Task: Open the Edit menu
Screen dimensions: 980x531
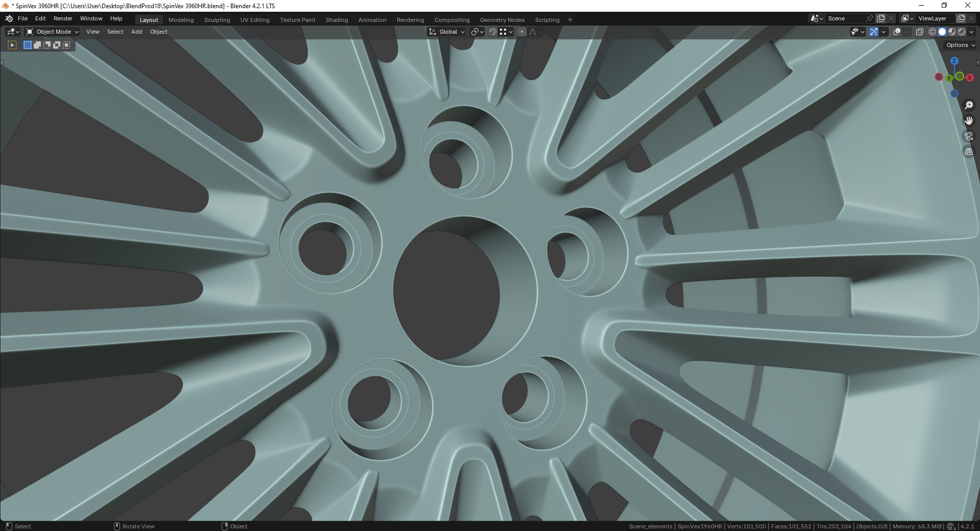Action: coord(40,18)
